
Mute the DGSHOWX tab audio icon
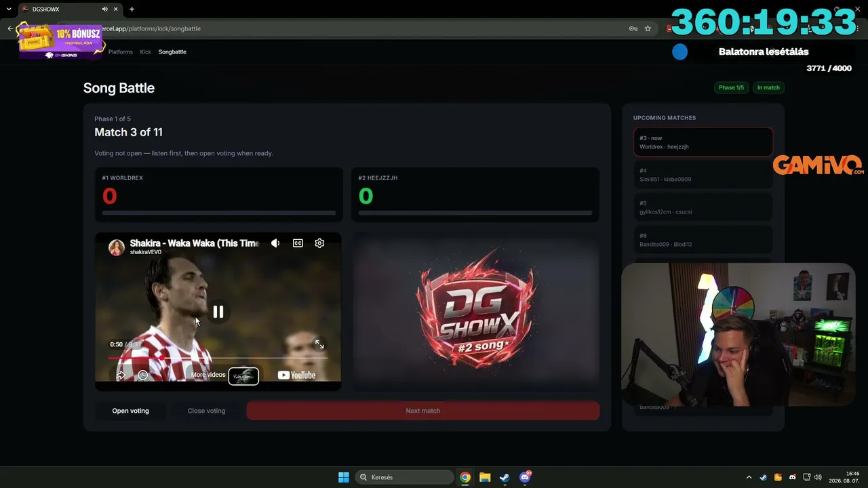pos(104,9)
